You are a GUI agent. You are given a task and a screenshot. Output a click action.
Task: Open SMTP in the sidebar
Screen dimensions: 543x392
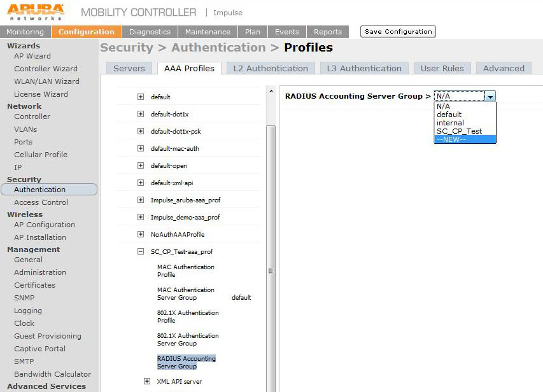point(24,361)
